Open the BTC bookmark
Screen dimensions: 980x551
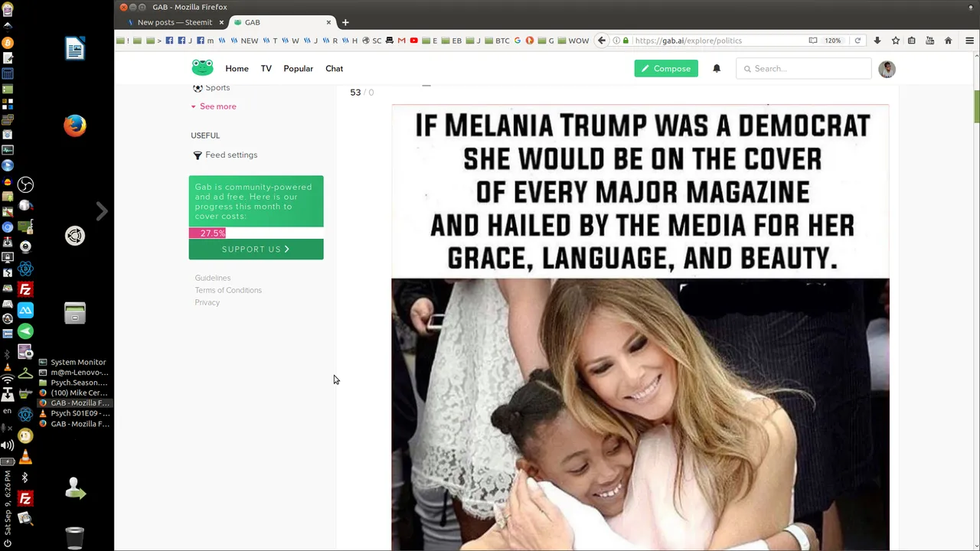point(498,41)
